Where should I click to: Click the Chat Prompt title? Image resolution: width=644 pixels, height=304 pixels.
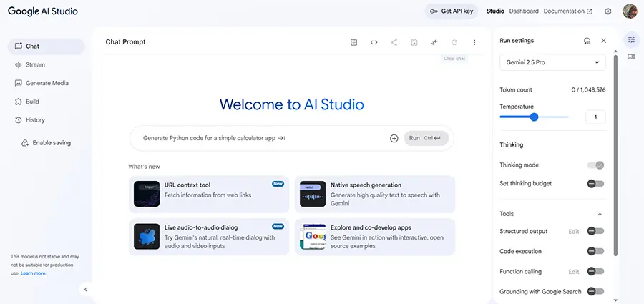pos(126,42)
